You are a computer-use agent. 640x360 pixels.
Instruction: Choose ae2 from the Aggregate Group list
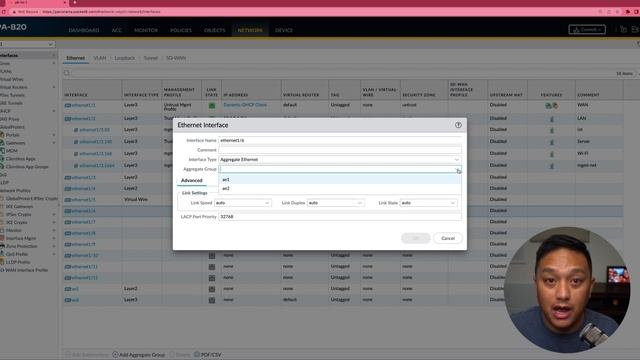(340, 189)
